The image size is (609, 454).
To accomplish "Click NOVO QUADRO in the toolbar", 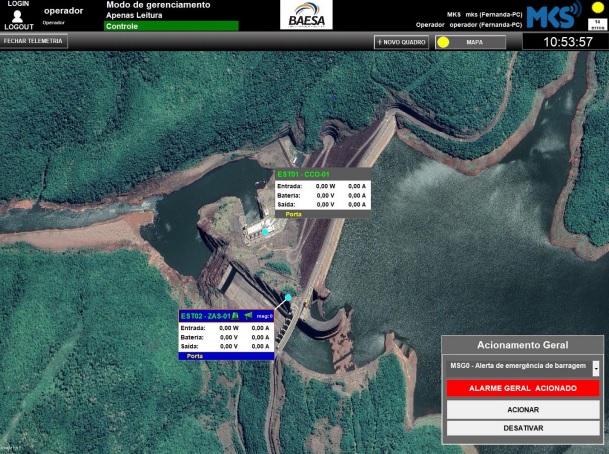I will tap(401, 42).
